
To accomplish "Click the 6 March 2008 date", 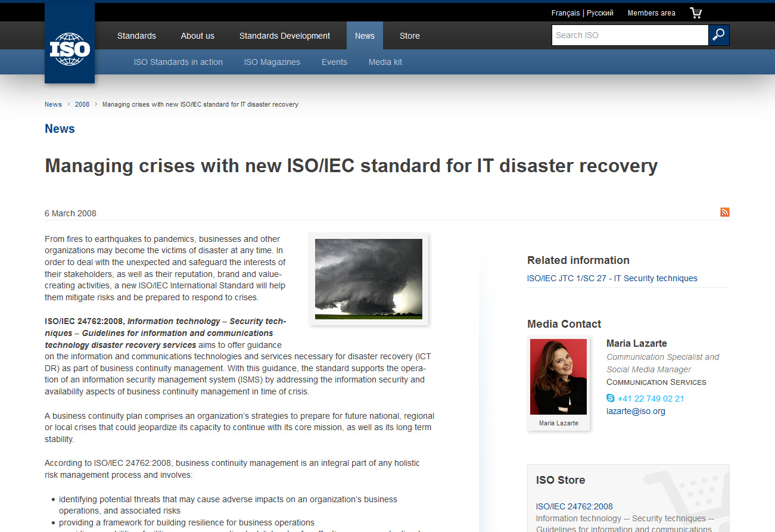I will coord(70,213).
